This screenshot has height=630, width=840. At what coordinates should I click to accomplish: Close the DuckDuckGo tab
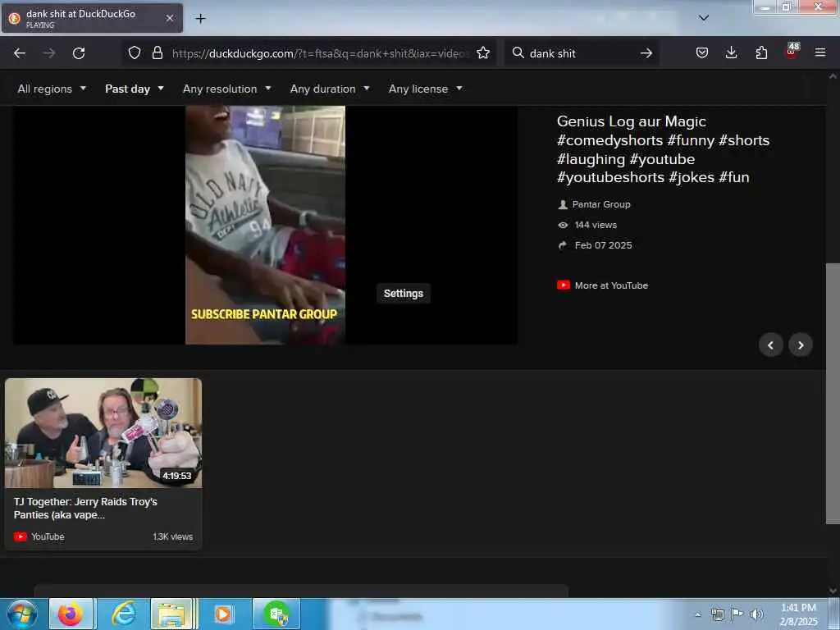(170, 18)
